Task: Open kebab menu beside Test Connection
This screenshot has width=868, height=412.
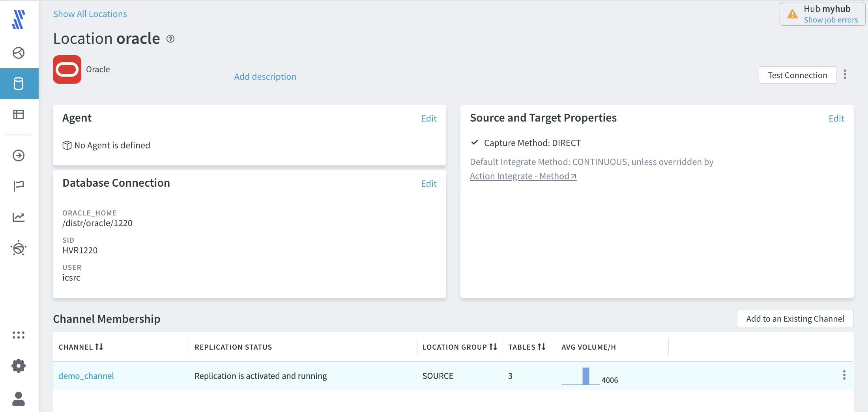Action: coord(845,75)
